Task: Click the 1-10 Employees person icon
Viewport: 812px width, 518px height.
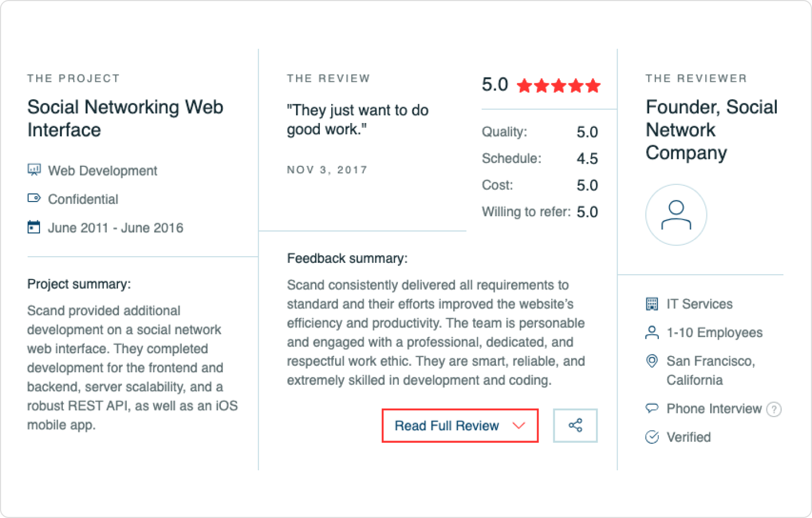Action: coord(652,332)
